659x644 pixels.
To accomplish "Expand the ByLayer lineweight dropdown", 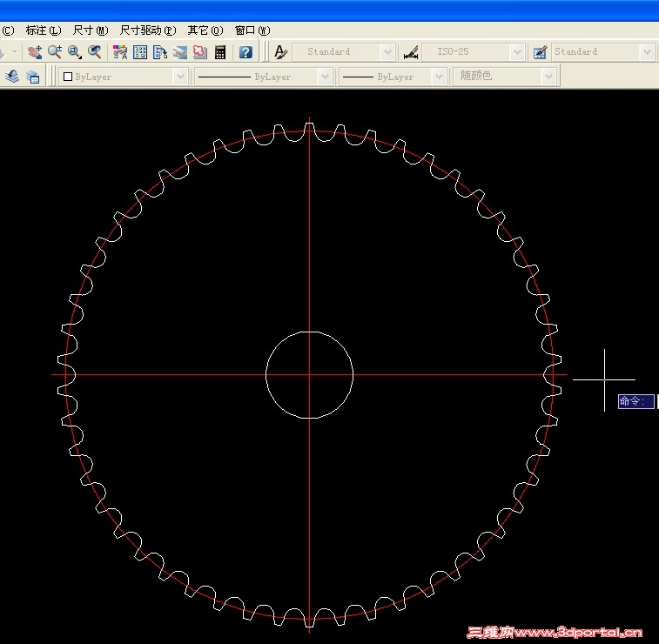I will point(439,77).
